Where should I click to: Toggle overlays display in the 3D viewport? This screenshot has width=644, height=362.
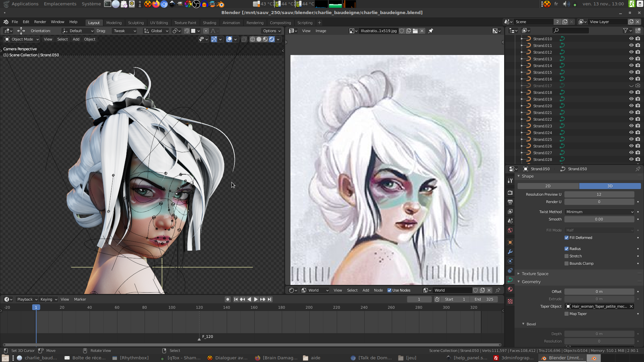point(229,39)
